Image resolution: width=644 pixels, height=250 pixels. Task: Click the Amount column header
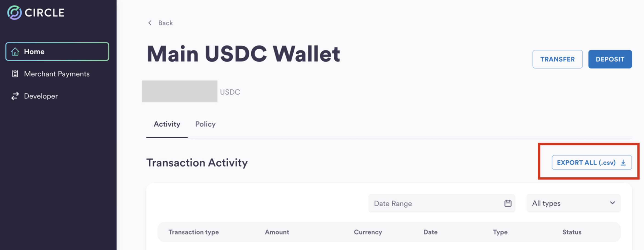(x=277, y=232)
